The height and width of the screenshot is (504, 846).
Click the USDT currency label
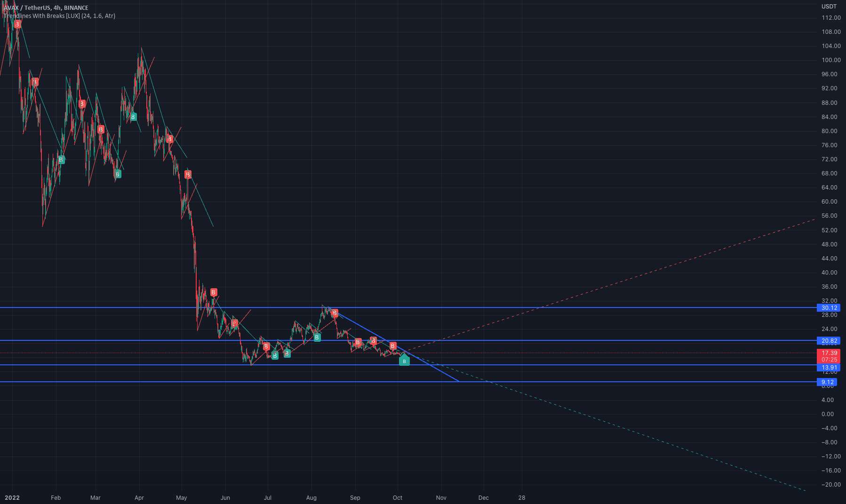coord(829,7)
